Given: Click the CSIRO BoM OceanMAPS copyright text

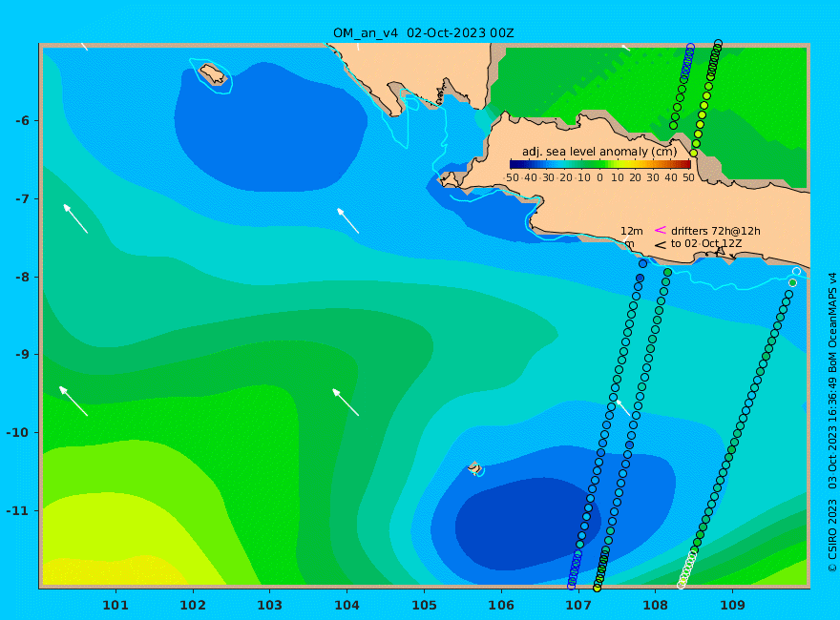Looking at the screenshot, I should pyautogui.click(x=832, y=423).
